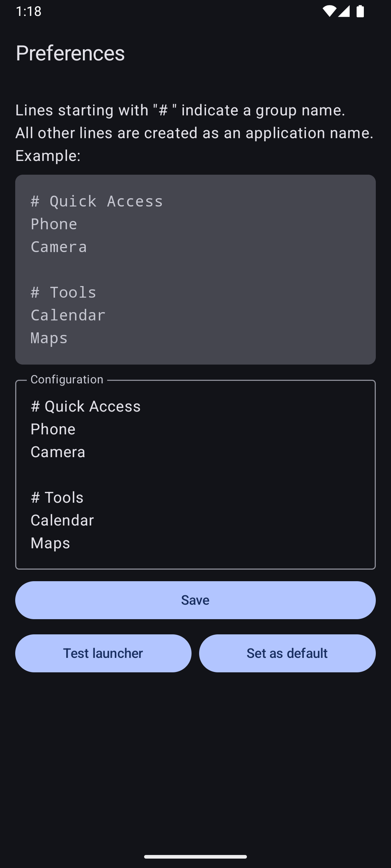Screen dimensions: 391x868
Task: Tap the "Example:" instruction text
Action: 48,156
